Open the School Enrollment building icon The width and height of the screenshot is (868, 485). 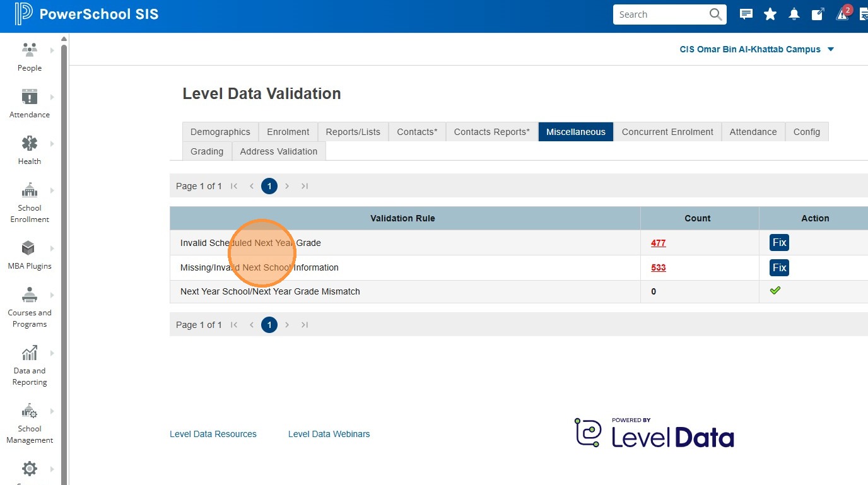click(30, 190)
